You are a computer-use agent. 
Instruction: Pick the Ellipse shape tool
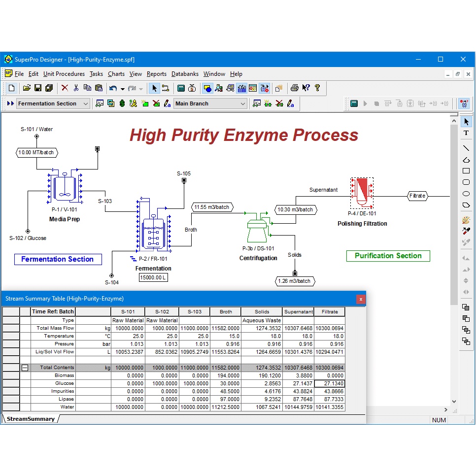(466, 194)
